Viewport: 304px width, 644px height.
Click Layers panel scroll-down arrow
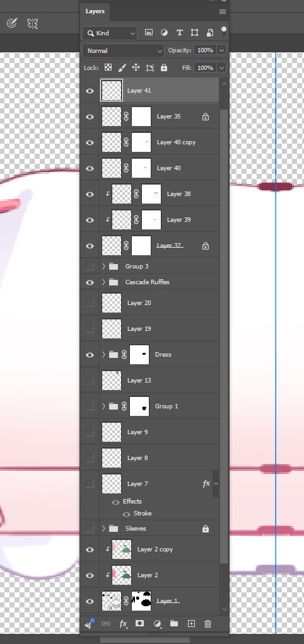tap(224, 609)
